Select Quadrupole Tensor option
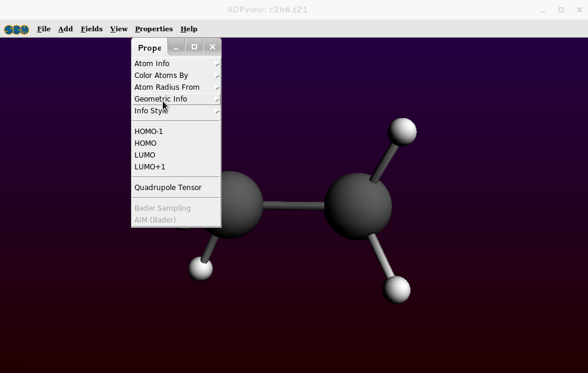Screen dimensions: 588x373 (168, 188)
